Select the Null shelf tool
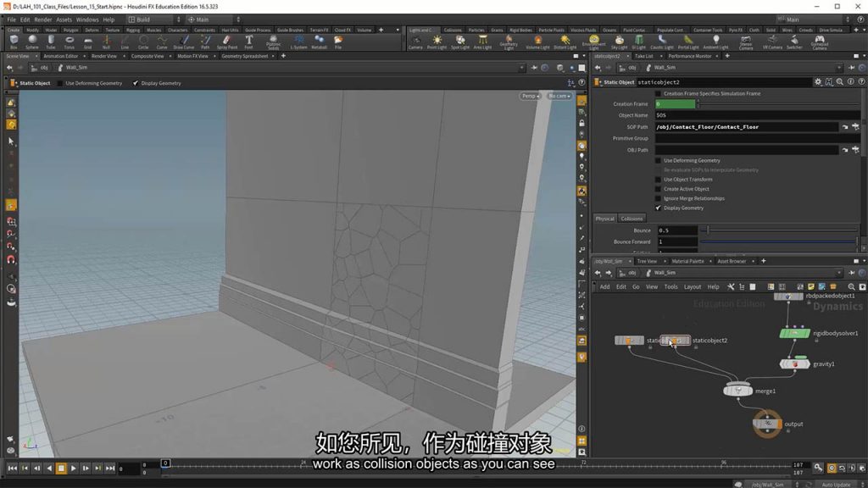Screen dimensions: 868x488 [106, 42]
